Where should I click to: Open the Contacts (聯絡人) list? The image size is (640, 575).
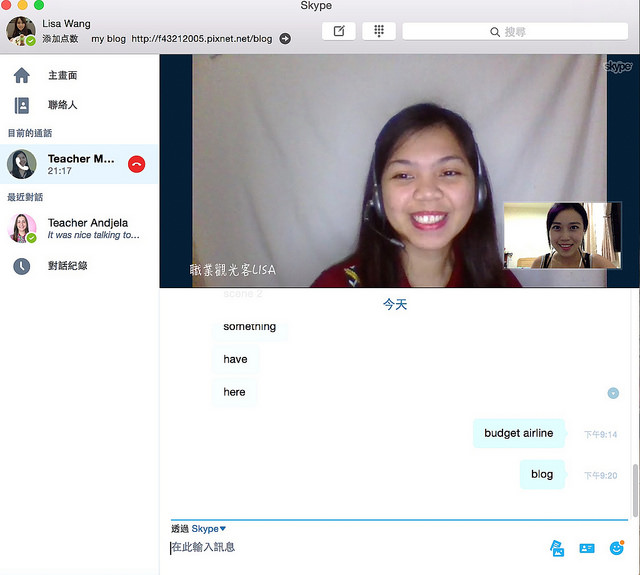click(x=61, y=105)
